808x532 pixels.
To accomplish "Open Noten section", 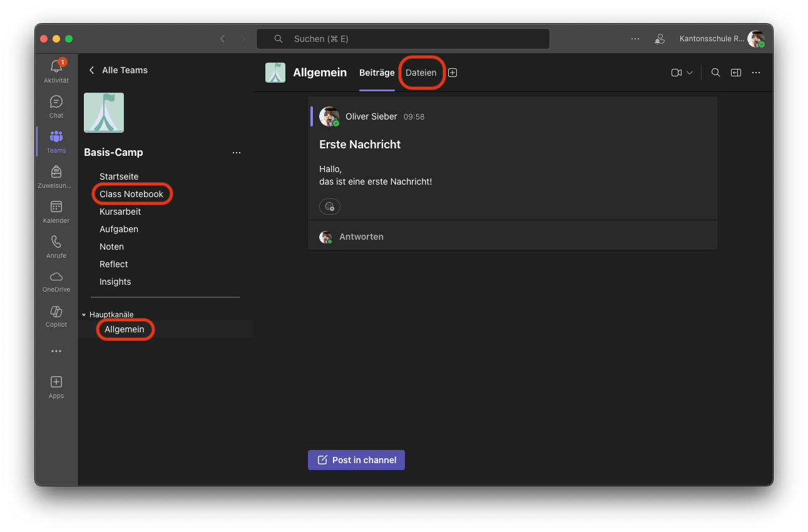I will [111, 247].
